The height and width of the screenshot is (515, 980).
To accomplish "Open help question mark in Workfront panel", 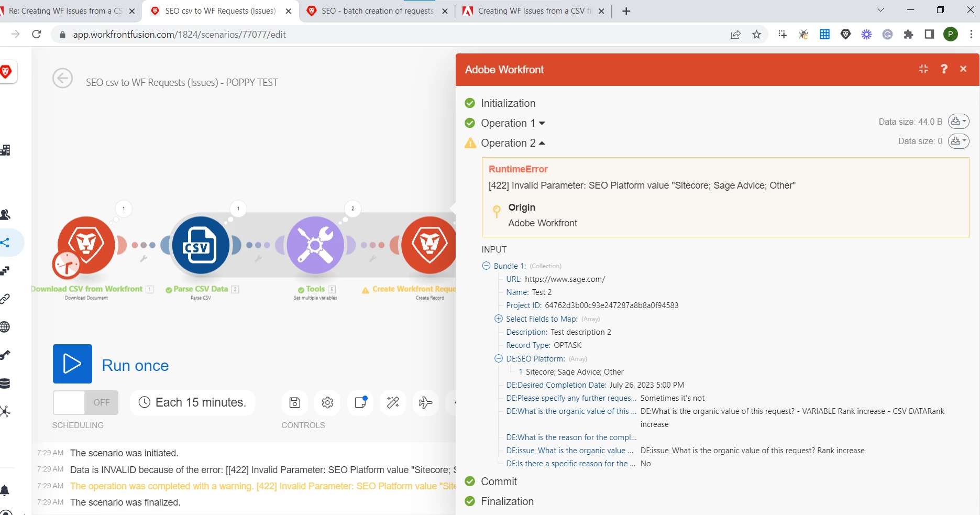I will pos(944,69).
